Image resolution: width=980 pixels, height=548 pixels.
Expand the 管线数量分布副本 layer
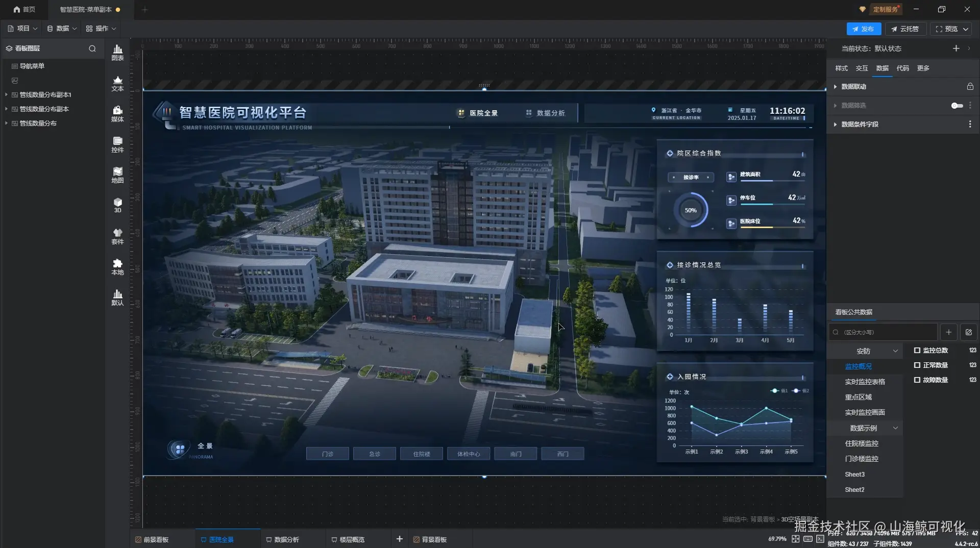tap(6, 109)
